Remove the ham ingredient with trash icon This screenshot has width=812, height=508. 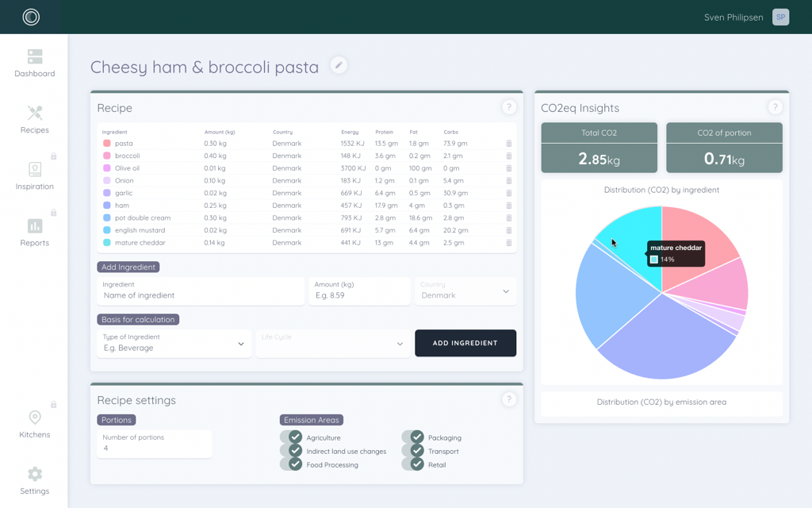[x=508, y=206]
